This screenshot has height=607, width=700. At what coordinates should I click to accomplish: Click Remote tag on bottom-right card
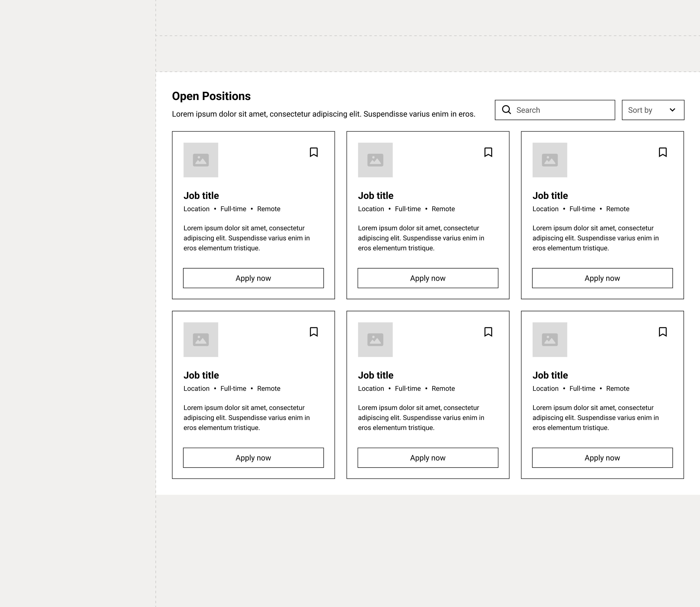pos(618,388)
